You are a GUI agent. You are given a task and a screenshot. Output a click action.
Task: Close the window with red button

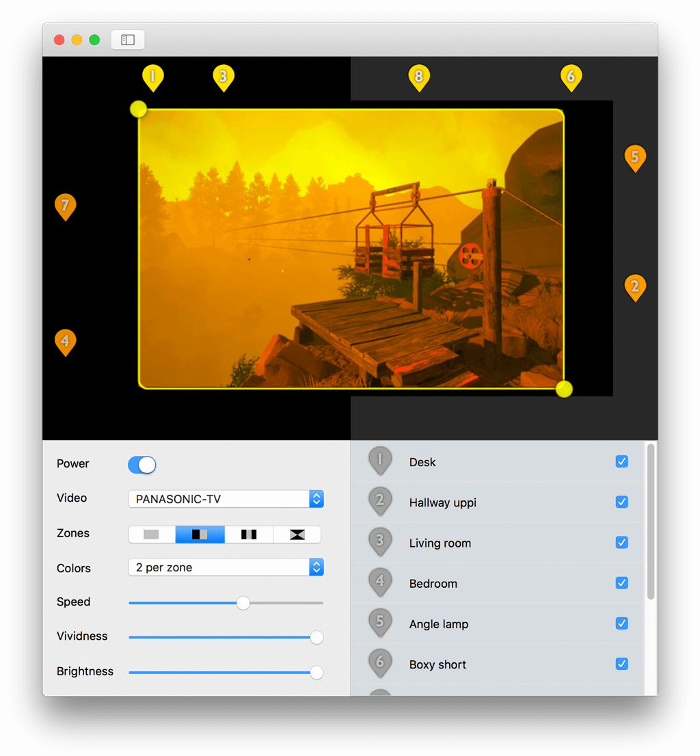pyautogui.click(x=59, y=40)
